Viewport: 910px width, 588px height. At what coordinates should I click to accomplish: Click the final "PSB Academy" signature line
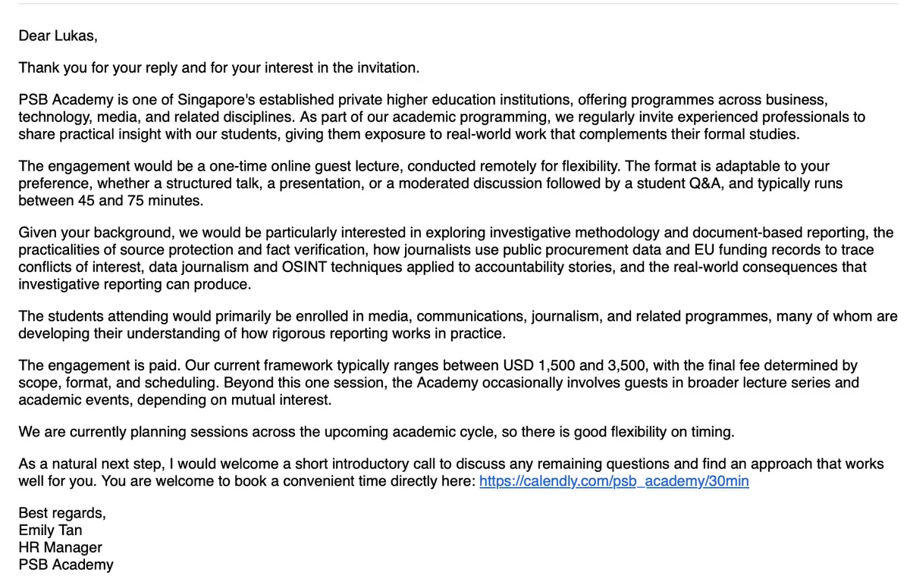click(x=66, y=565)
